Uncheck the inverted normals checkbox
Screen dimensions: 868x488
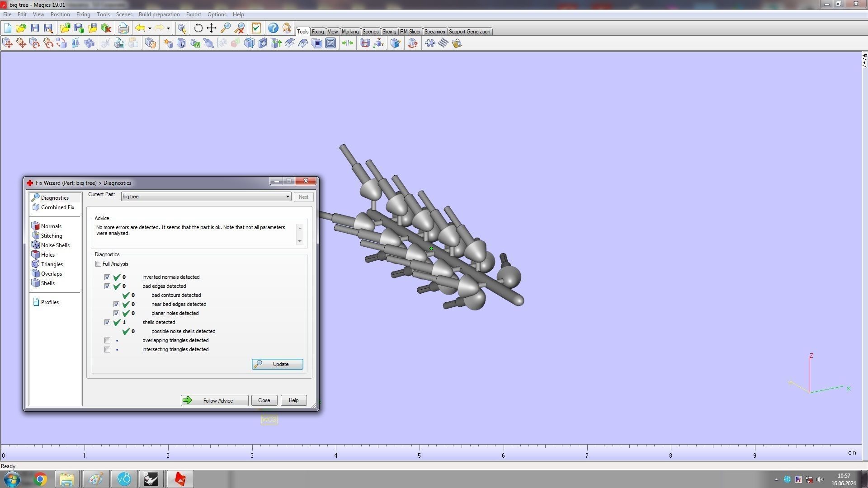[107, 277]
